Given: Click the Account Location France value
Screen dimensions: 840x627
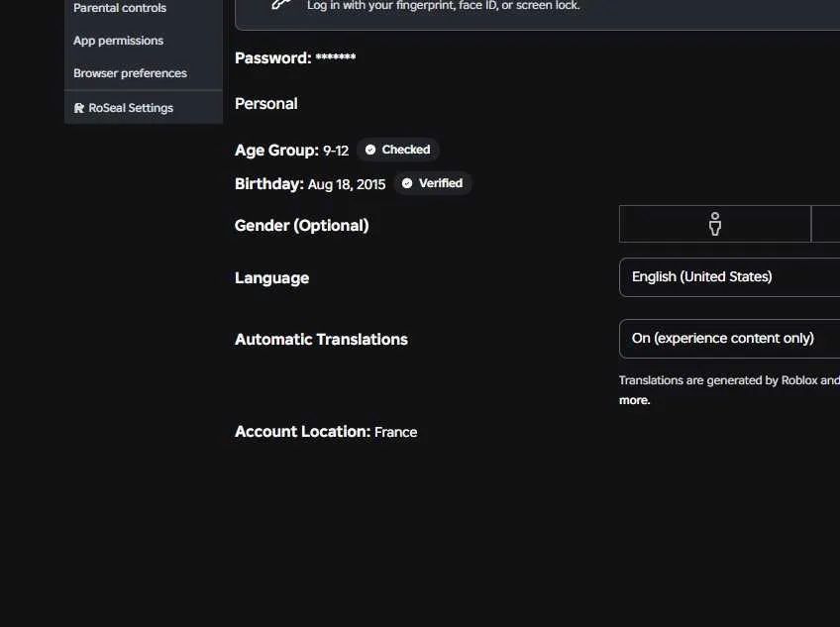Looking at the screenshot, I should click(395, 432).
